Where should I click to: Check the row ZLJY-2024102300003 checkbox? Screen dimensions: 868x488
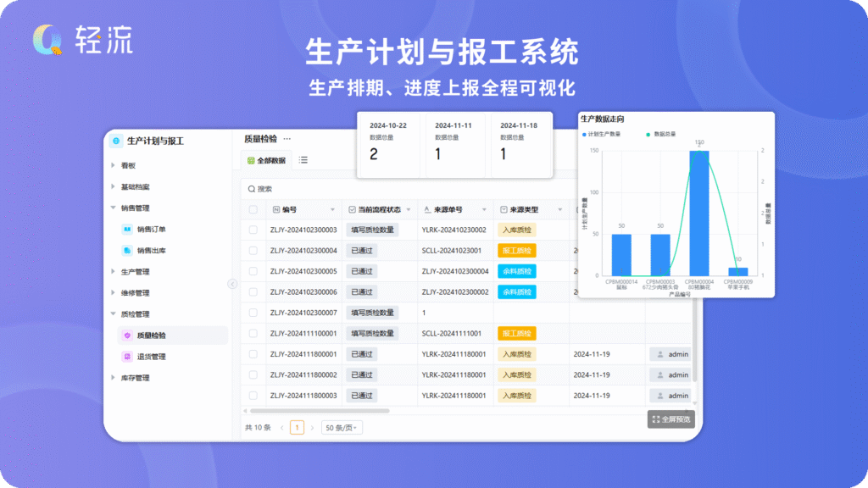coord(253,230)
